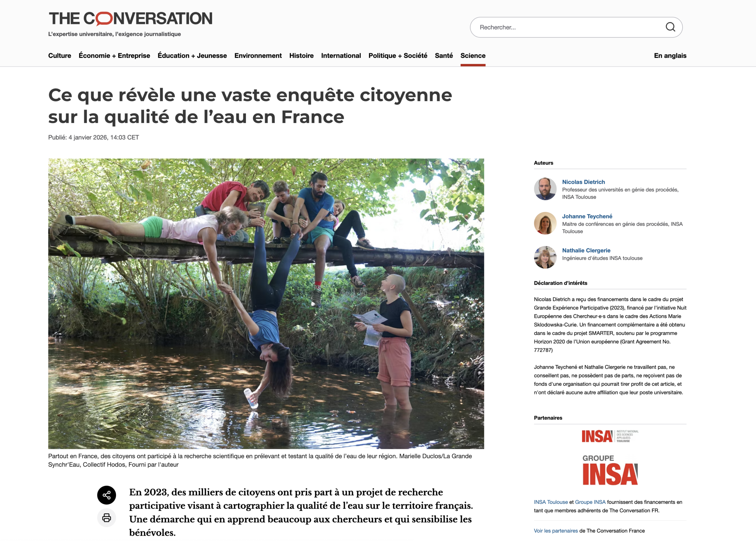Go to the Environnement section
Image resolution: width=756 pixels, height=541 pixels.
tap(258, 55)
